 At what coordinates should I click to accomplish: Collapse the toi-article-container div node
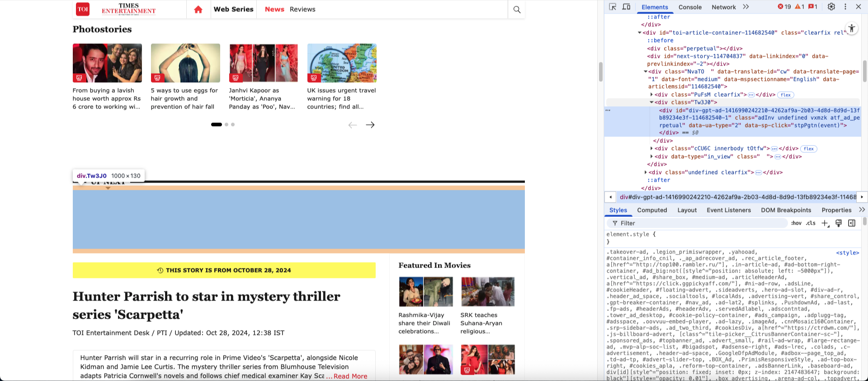(x=640, y=33)
